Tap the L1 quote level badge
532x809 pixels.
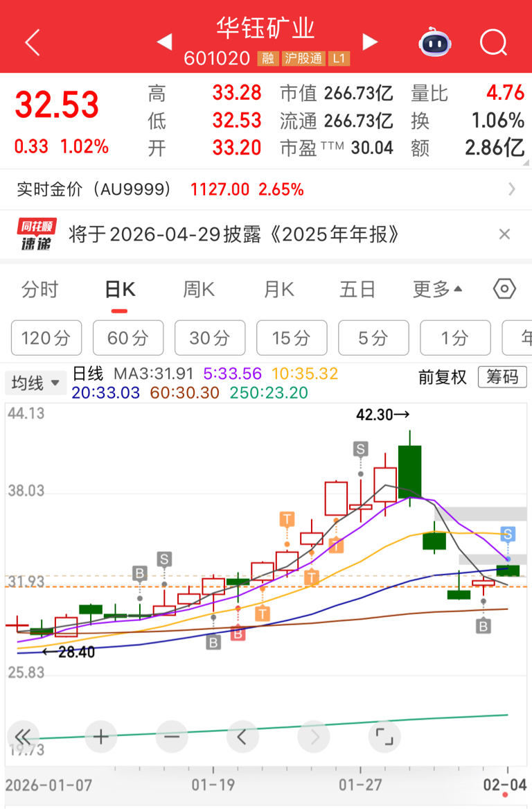coord(339,58)
